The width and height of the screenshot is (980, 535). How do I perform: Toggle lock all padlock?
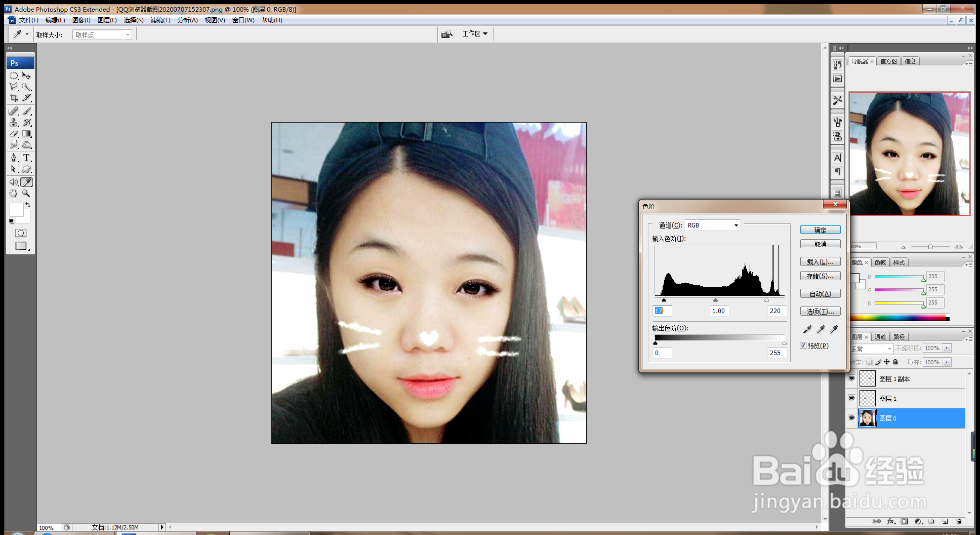click(x=895, y=362)
